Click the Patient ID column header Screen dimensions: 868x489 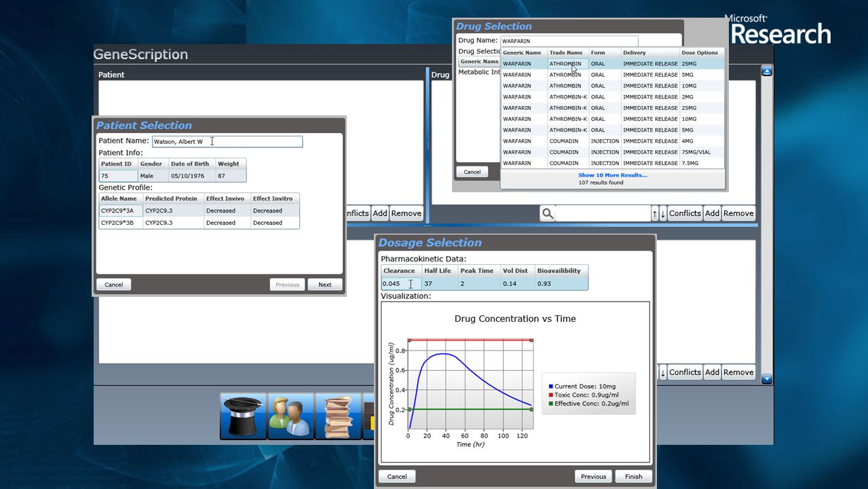119,164
